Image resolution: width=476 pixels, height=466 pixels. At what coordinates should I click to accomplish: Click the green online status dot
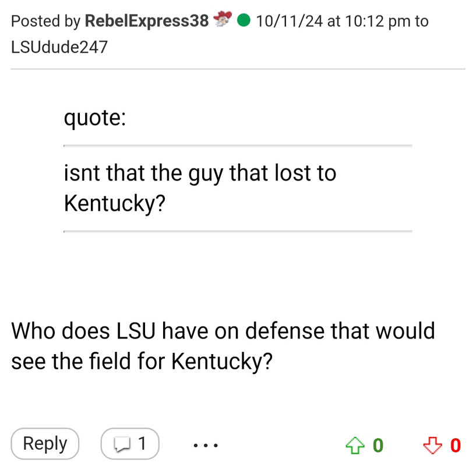coord(244,20)
